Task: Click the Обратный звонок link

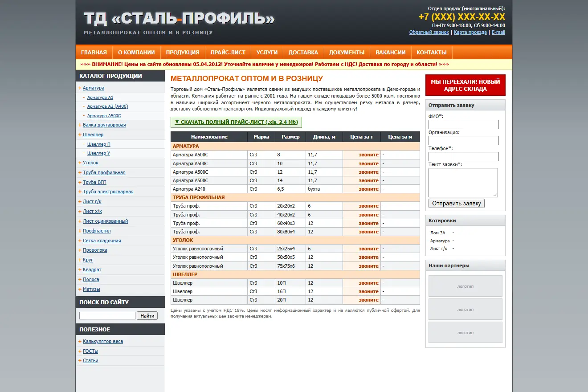Action: tap(429, 32)
